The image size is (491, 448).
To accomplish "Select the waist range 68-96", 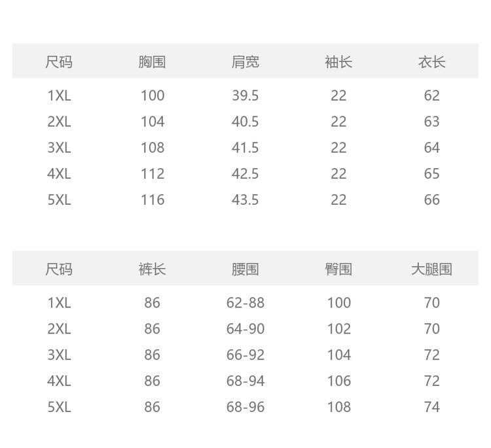I will tap(245, 407).
